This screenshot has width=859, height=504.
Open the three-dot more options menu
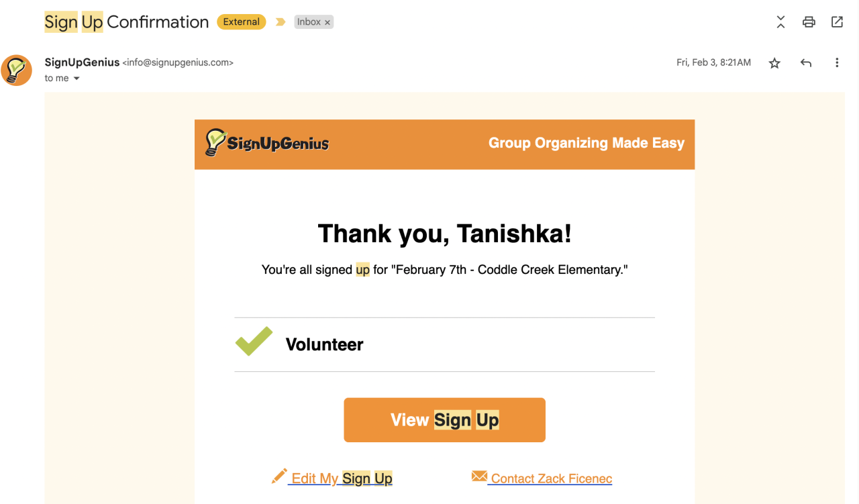[x=837, y=63]
